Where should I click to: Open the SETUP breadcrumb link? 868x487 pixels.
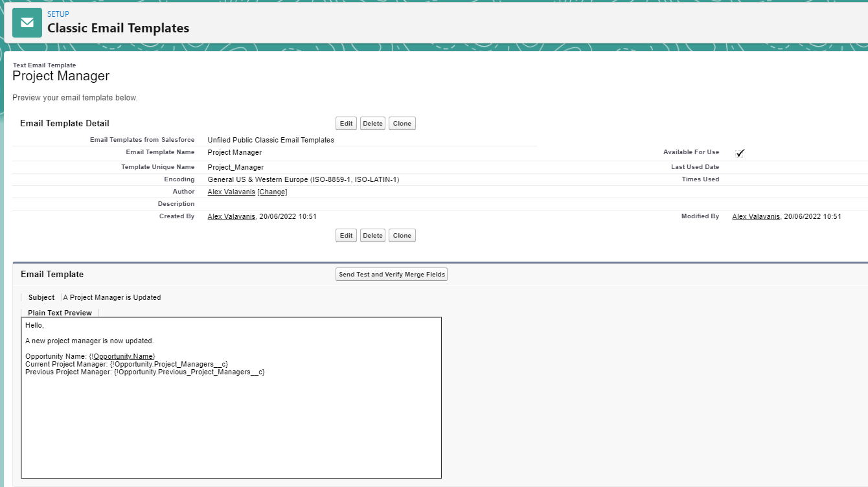click(x=58, y=14)
